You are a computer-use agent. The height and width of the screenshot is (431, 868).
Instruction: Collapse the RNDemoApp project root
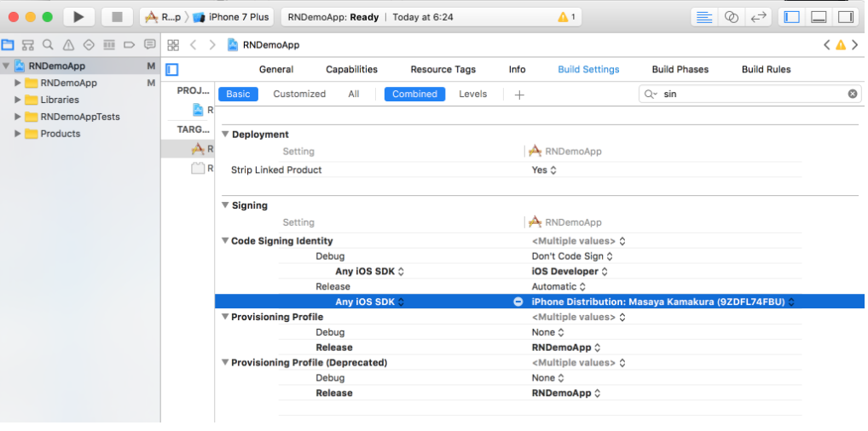point(6,66)
